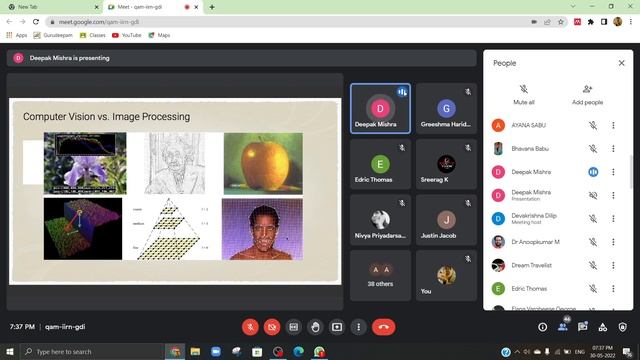
Task: Mute Edric Thomas in People list
Action: click(x=593, y=289)
